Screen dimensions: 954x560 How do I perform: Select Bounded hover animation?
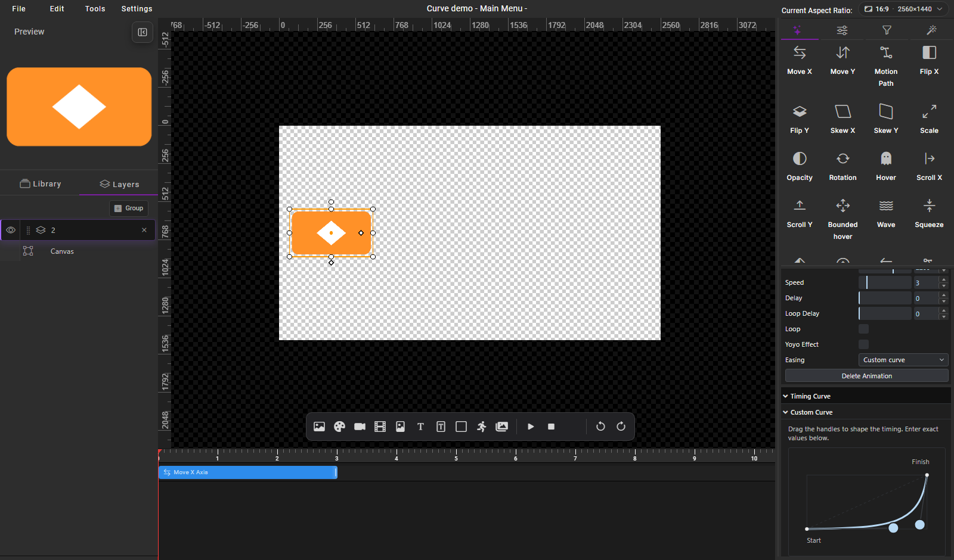point(843,219)
